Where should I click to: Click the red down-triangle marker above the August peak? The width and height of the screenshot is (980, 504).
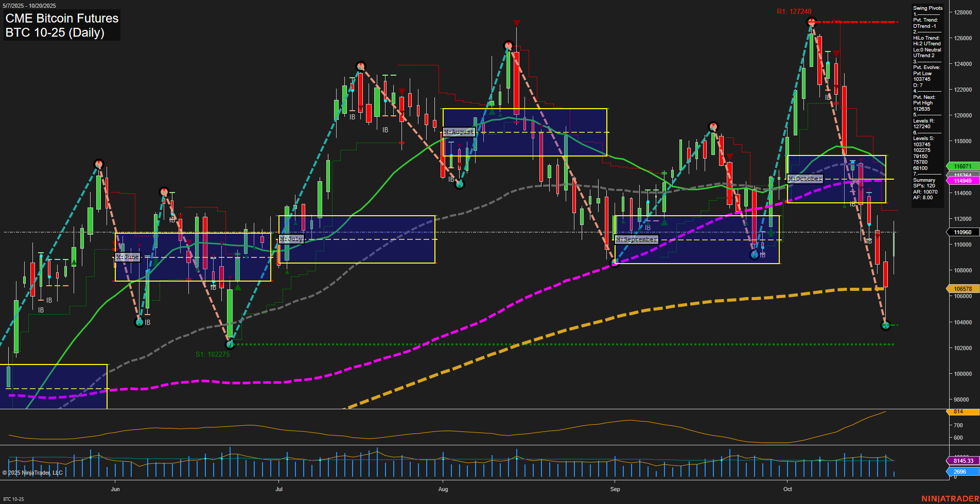[x=517, y=23]
